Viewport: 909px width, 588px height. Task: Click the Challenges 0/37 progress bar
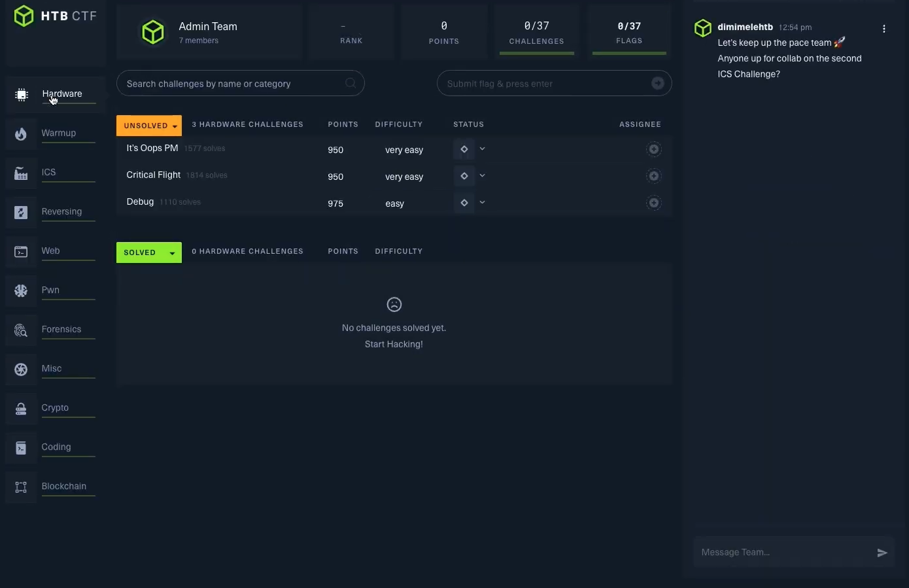point(537,53)
